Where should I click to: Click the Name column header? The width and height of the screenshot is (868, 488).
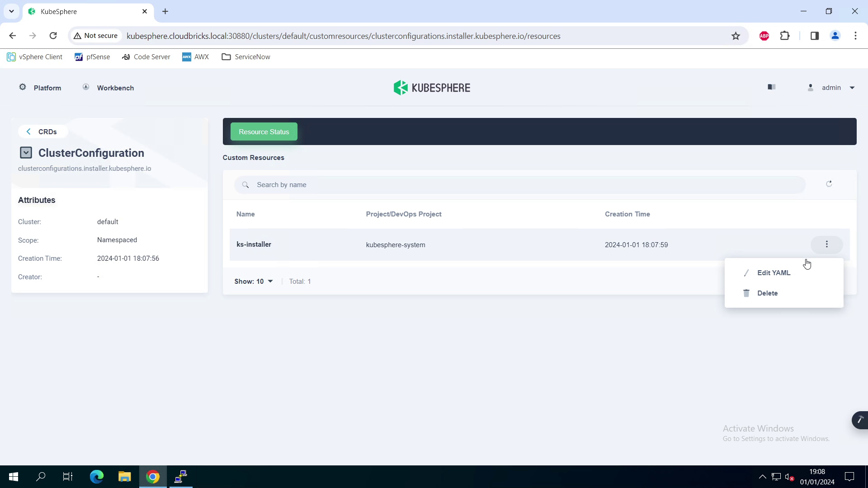click(245, 214)
